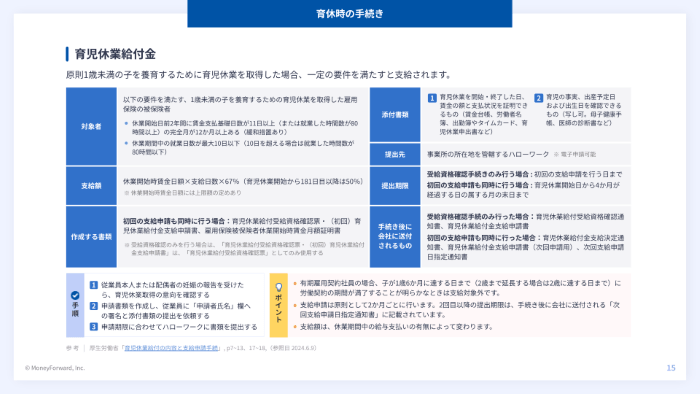This screenshot has width=700, height=394.
Task: Click the 支給申請は原則として2か月ごと bullet
Action: click(460, 310)
